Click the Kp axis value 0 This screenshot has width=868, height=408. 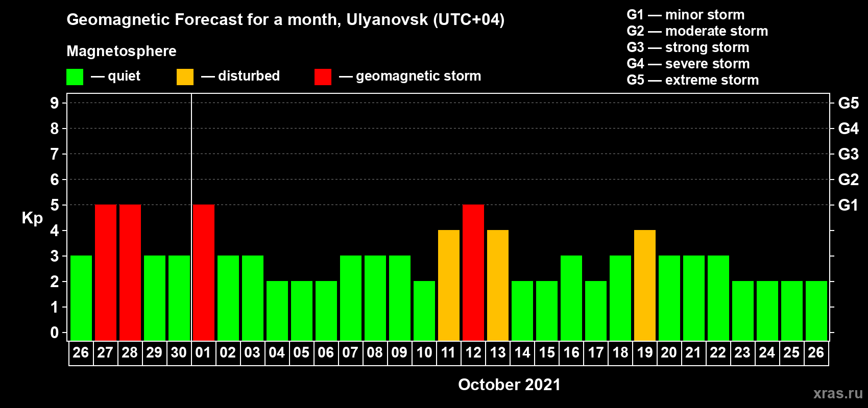pos(55,333)
